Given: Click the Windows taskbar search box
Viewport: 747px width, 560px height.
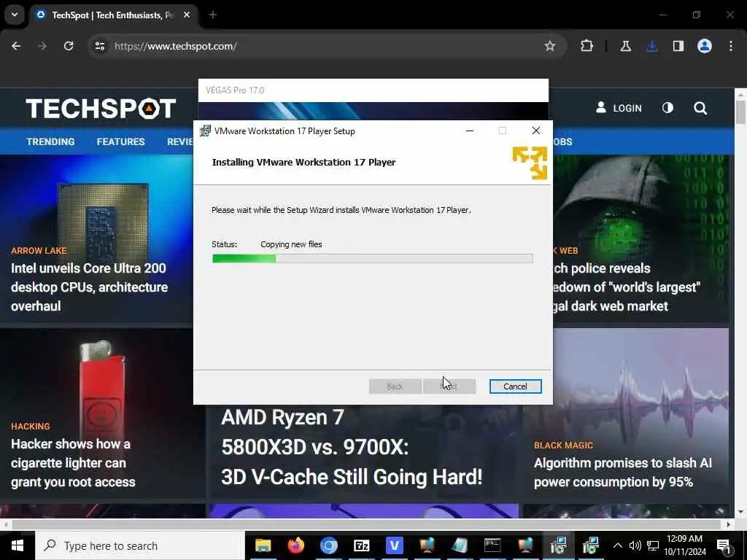Looking at the screenshot, I should pos(140,545).
